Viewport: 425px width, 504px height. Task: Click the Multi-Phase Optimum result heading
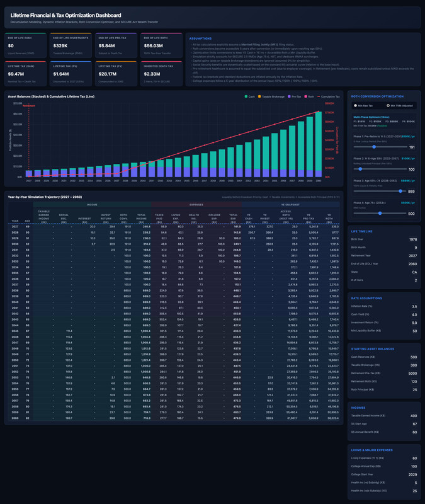click(371, 117)
